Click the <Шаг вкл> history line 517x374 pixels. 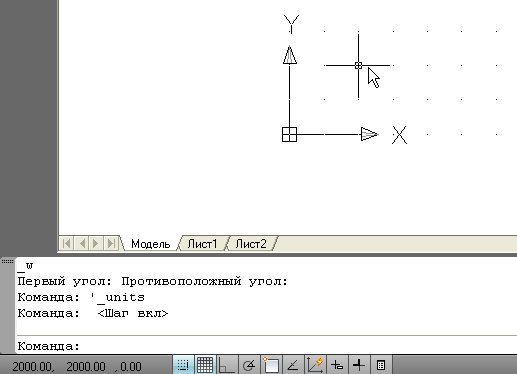point(93,313)
